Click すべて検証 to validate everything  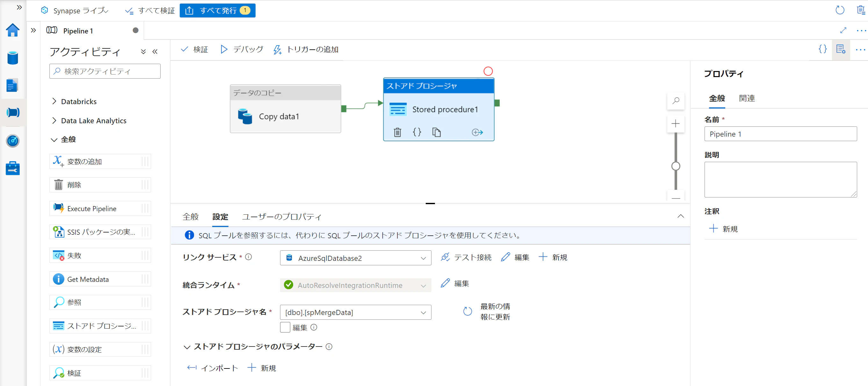point(150,11)
